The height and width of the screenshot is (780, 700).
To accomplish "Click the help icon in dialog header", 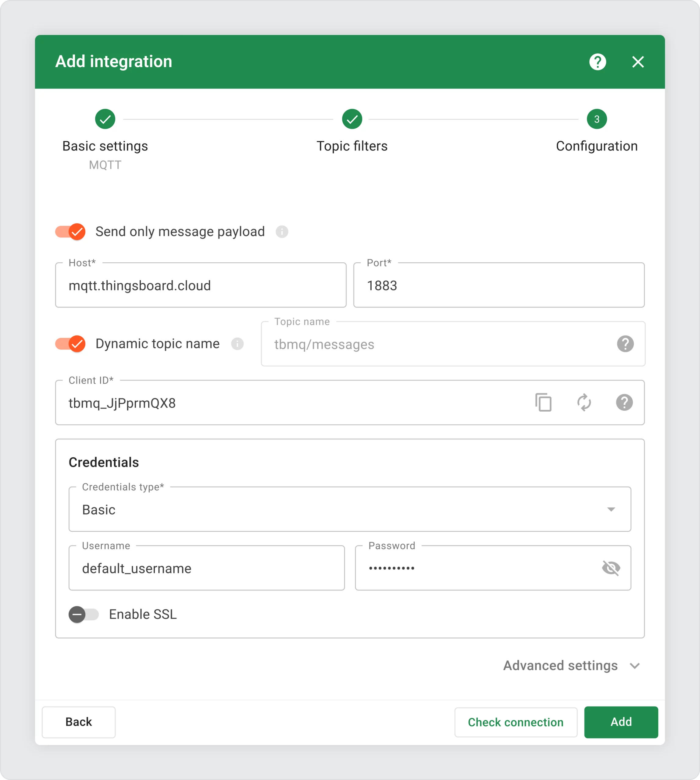I will click(x=597, y=62).
